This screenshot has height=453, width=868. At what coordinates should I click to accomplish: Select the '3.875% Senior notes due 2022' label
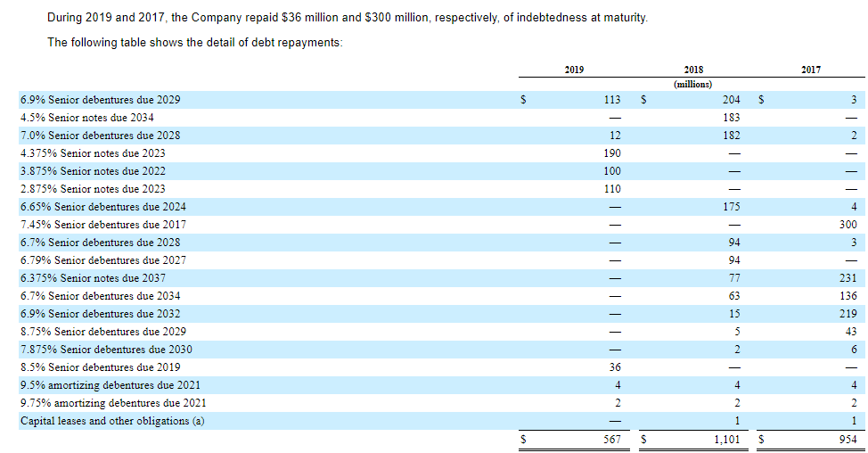click(93, 171)
